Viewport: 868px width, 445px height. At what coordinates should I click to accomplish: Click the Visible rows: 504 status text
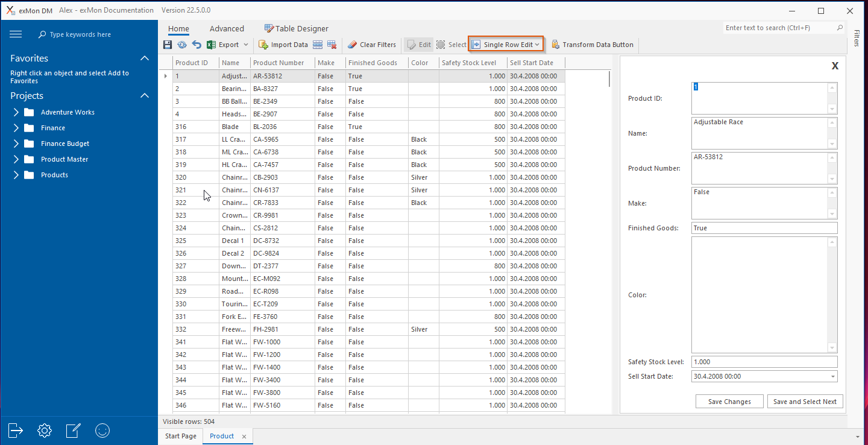tap(189, 421)
